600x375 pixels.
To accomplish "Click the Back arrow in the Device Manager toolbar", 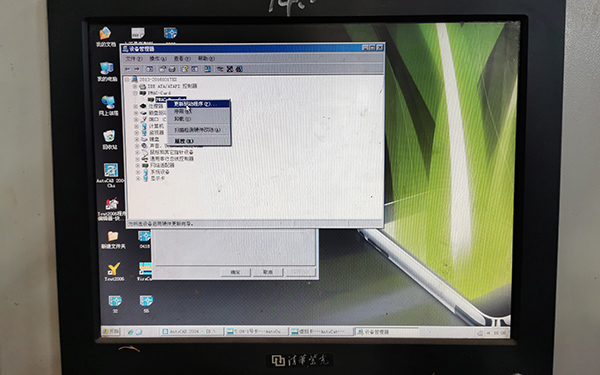I will [x=127, y=69].
